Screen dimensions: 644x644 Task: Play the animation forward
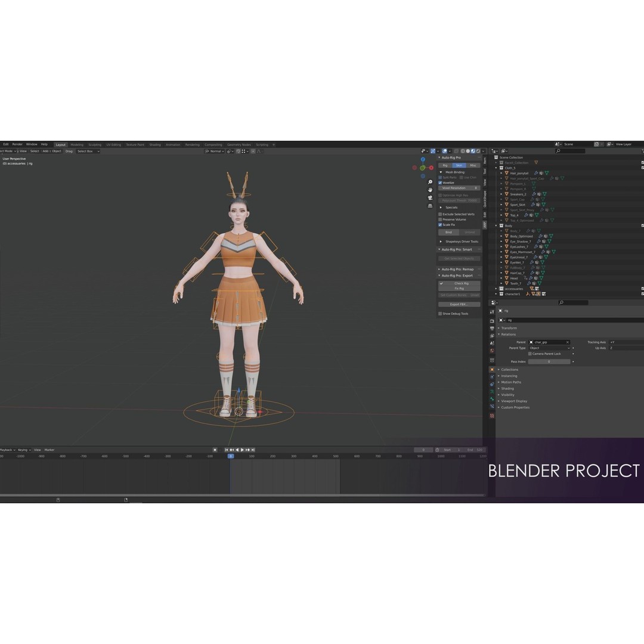point(242,450)
